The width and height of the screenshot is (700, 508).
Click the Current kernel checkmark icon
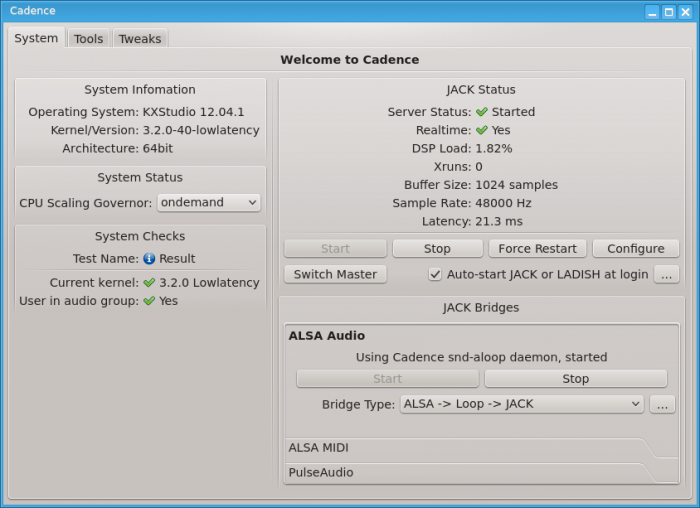tap(149, 283)
